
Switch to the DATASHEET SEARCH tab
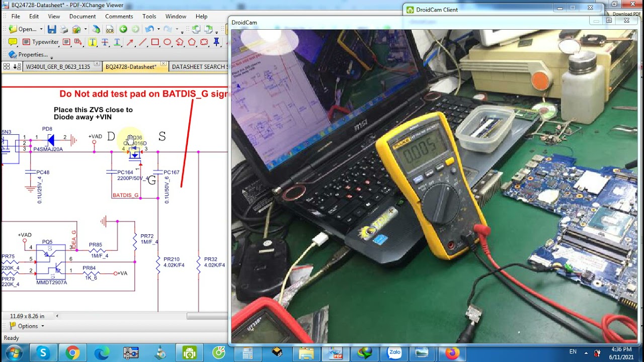(x=198, y=67)
